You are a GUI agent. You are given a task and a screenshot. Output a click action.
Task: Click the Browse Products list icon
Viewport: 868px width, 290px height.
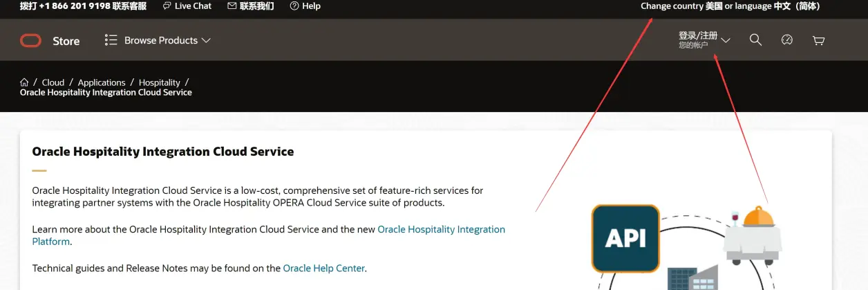point(111,40)
